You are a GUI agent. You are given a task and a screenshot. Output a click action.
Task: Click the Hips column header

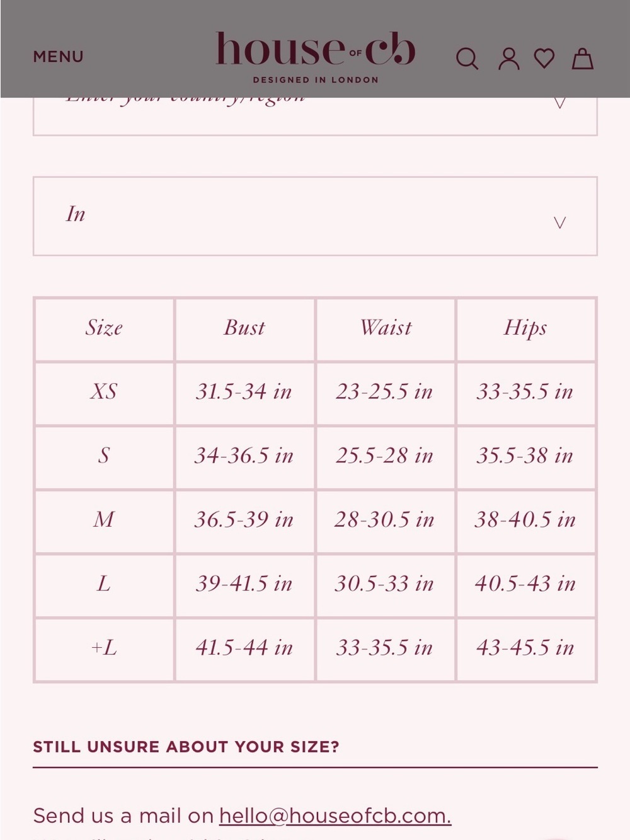[x=525, y=328]
